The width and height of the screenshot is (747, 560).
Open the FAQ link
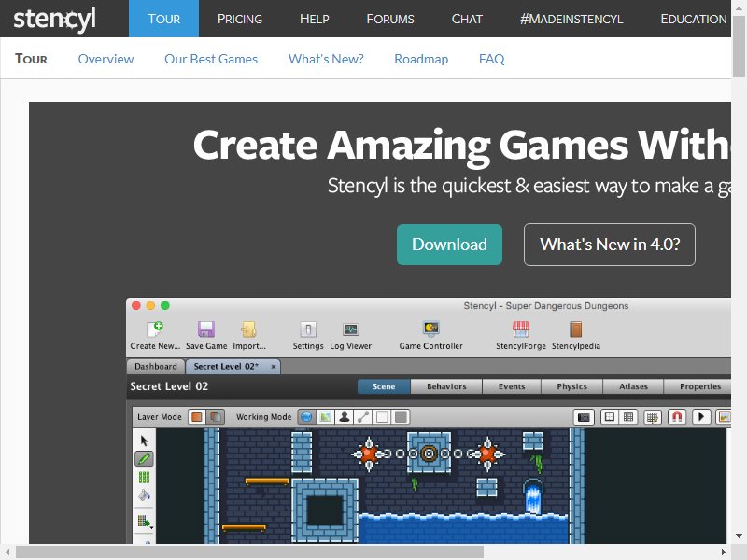tap(492, 59)
